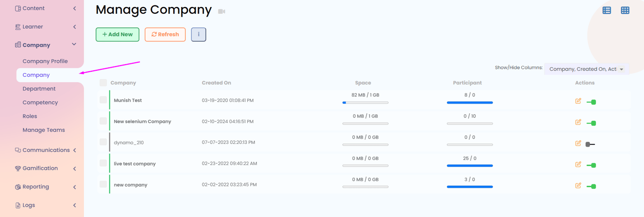Open Company Profile submenu item
Image resolution: width=644 pixels, height=217 pixels.
point(45,61)
